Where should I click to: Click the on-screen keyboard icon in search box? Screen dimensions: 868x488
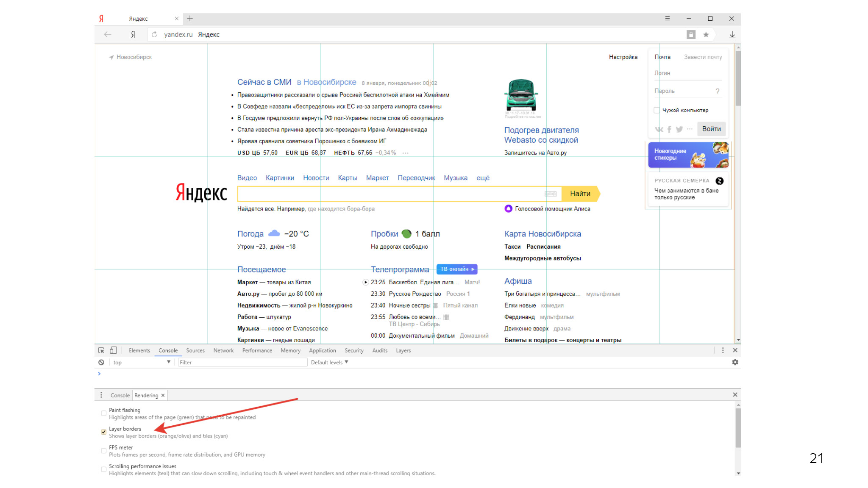pyautogui.click(x=550, y=194)
